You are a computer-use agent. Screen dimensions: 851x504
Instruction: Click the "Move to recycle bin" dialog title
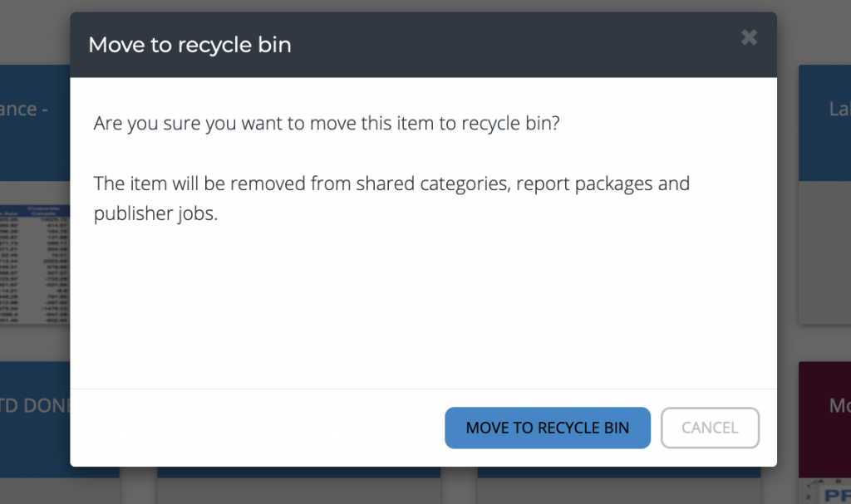[189, 45]
